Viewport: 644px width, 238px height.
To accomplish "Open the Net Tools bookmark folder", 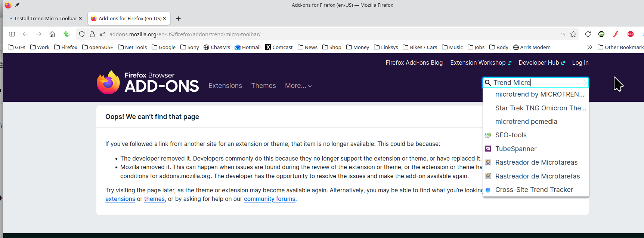I will tap(133, 47).
